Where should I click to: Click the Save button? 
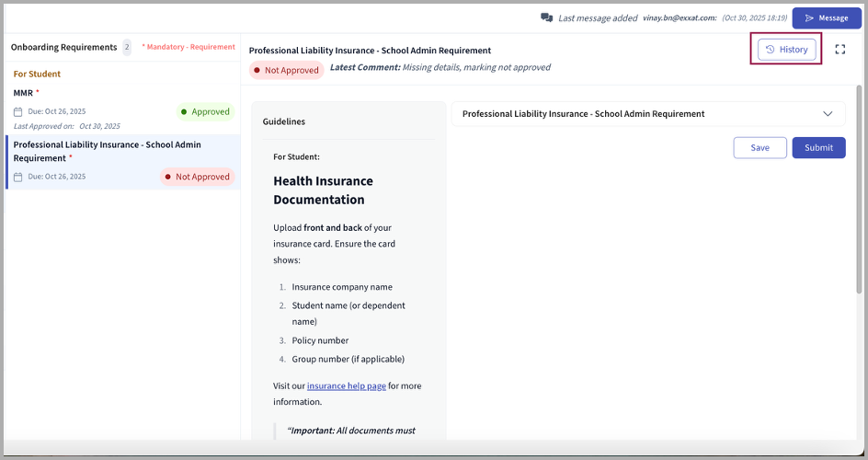pos(759,147)
